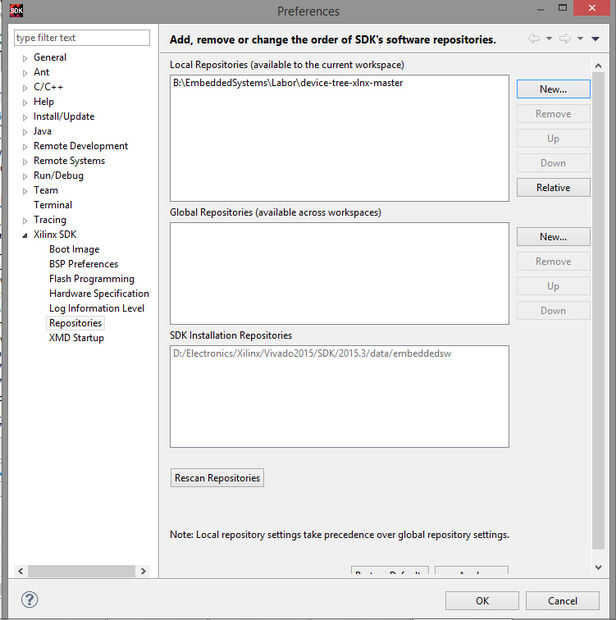This screenshot has height=620, width=616.
Task: Click the OK button
Action: (482, 601)
